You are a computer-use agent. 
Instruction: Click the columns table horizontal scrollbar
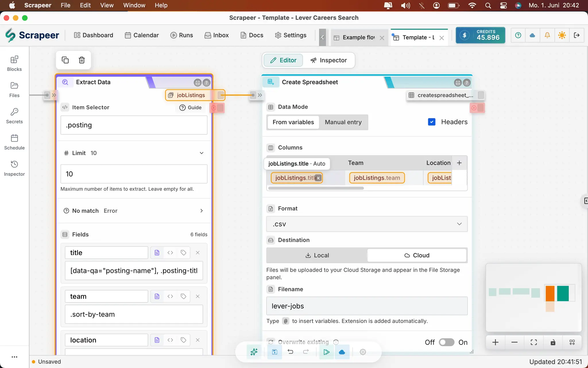click(316, 188)
